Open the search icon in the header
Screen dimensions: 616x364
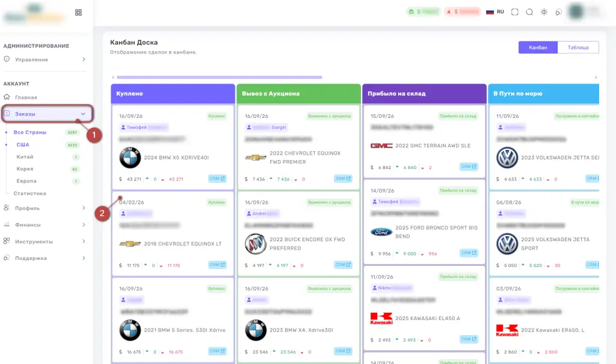point(529,12)
